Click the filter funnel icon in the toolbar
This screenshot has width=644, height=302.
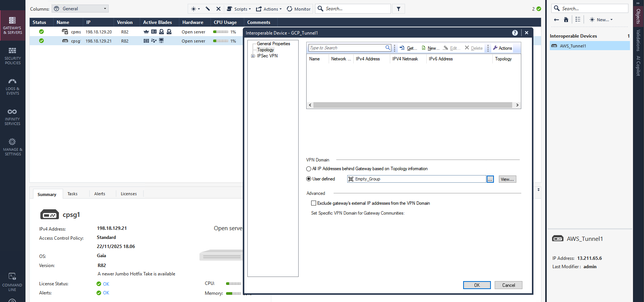[x=398, y=9]
